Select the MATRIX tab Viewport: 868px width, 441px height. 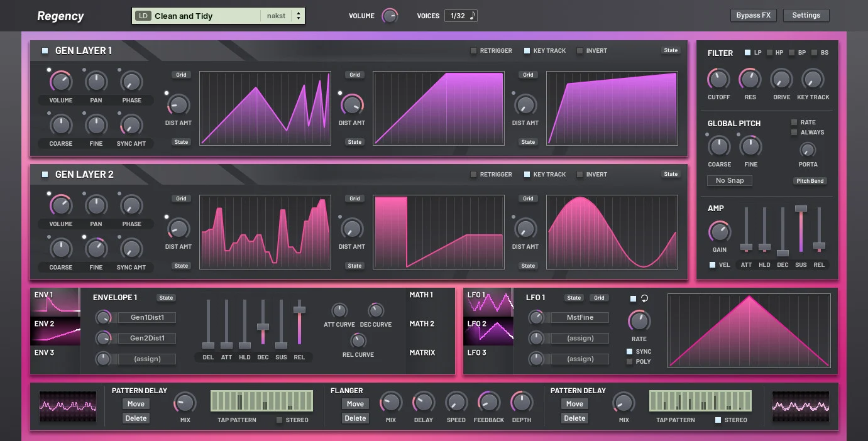tap(422, 353)
